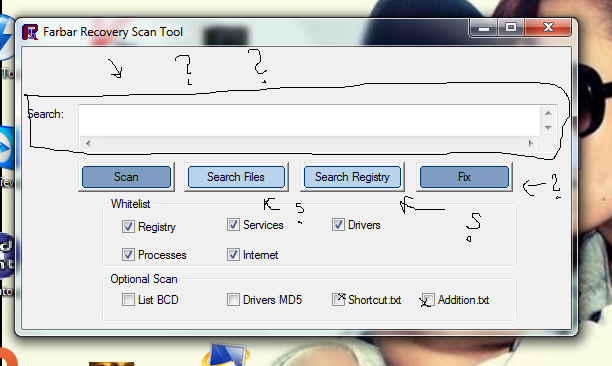
Task: Check the Drivers MD5 option
Action: click(x=233, y=300)
